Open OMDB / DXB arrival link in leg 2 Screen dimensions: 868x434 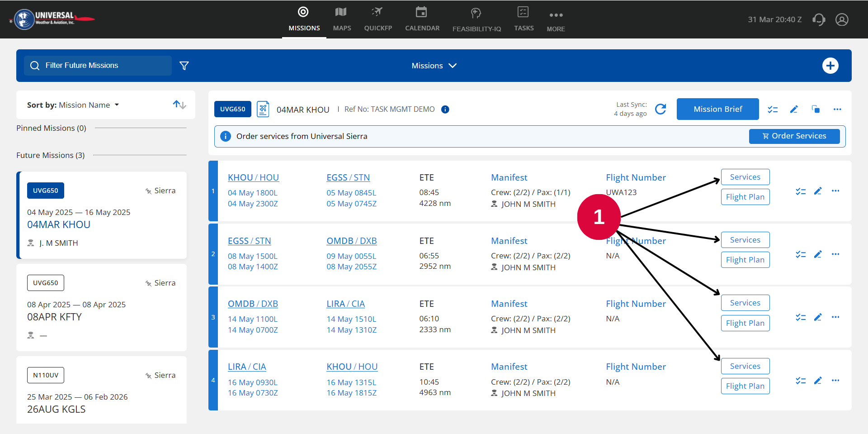coord(352,241)
